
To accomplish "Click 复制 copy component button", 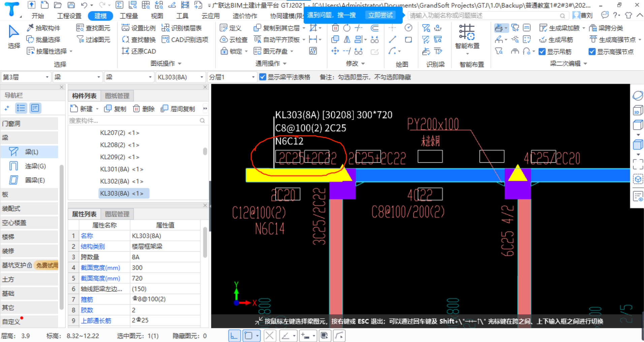I will pyautogui.click(x=115, y=108).
